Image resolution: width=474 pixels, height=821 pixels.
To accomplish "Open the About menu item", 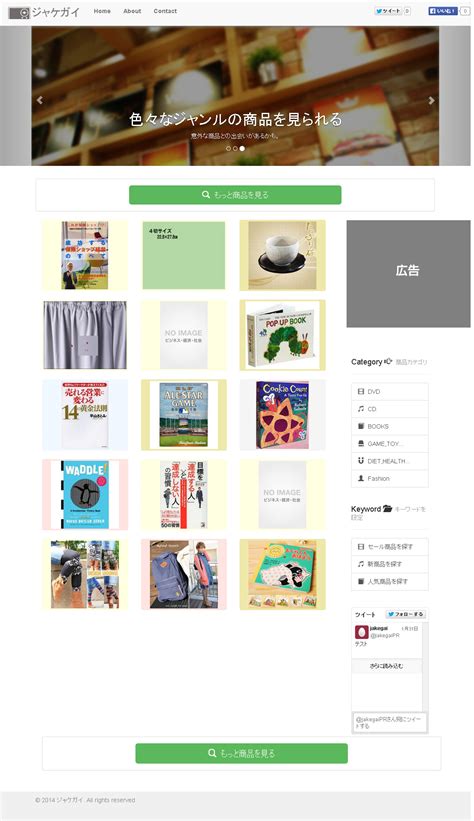I will (132, 11).
